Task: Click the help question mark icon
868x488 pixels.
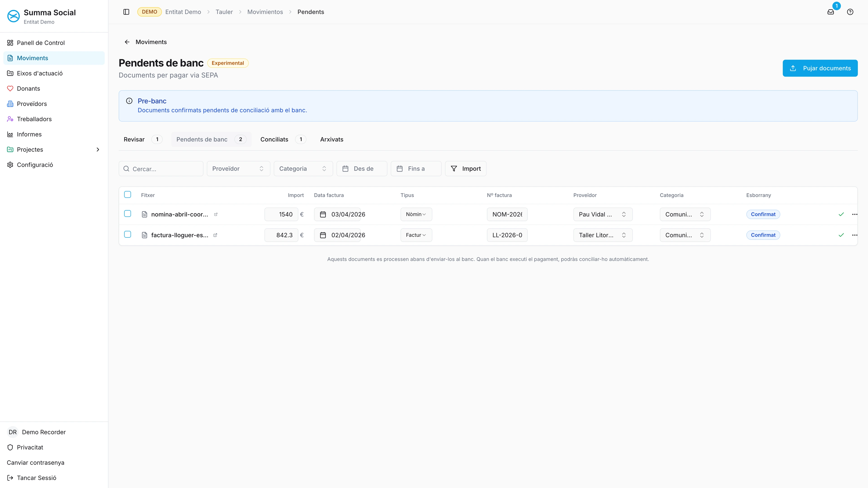Action: [850, 12]
